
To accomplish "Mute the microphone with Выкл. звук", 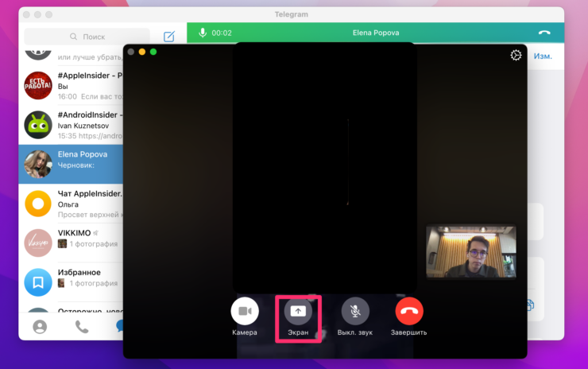I will coord(355,311).
